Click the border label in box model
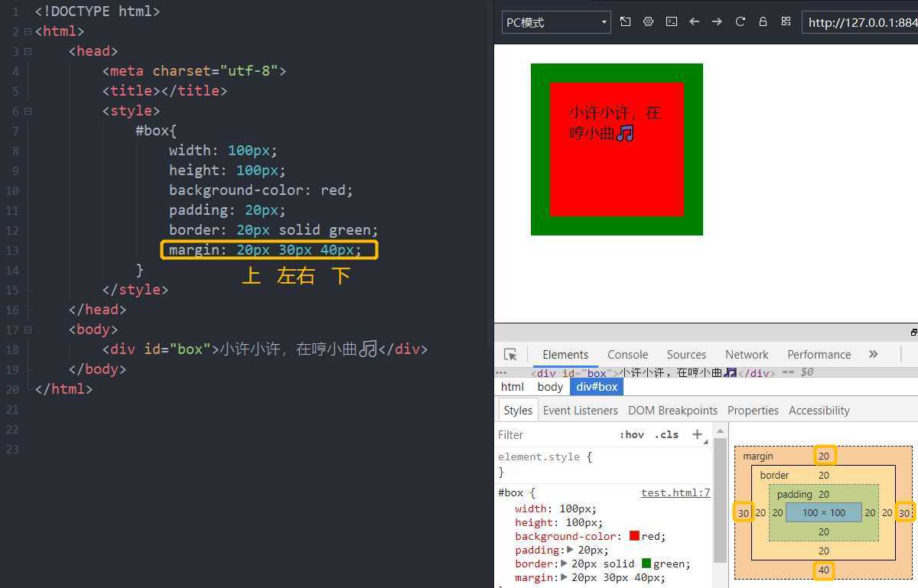Viewport: 918px width, 588px height. tap(774, 475)
